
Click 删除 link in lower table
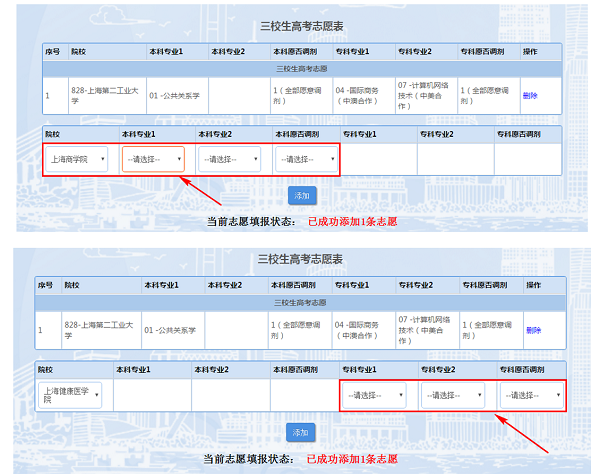coord(533,330)
